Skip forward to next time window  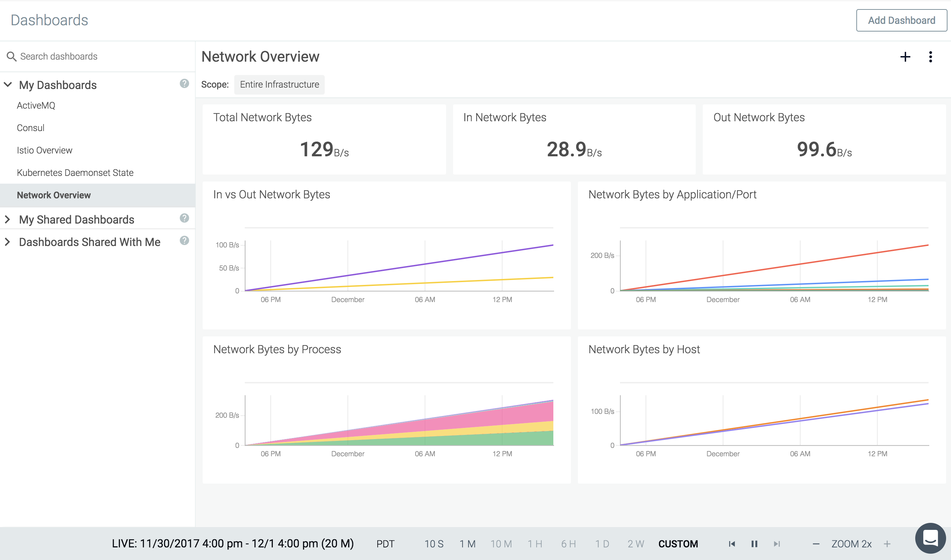tap(777, 544)
